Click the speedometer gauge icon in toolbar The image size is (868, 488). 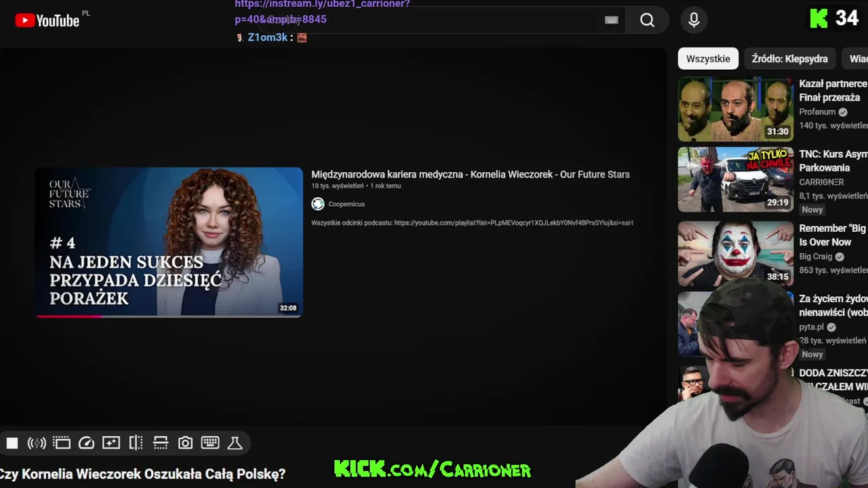(x=86, y=443)
